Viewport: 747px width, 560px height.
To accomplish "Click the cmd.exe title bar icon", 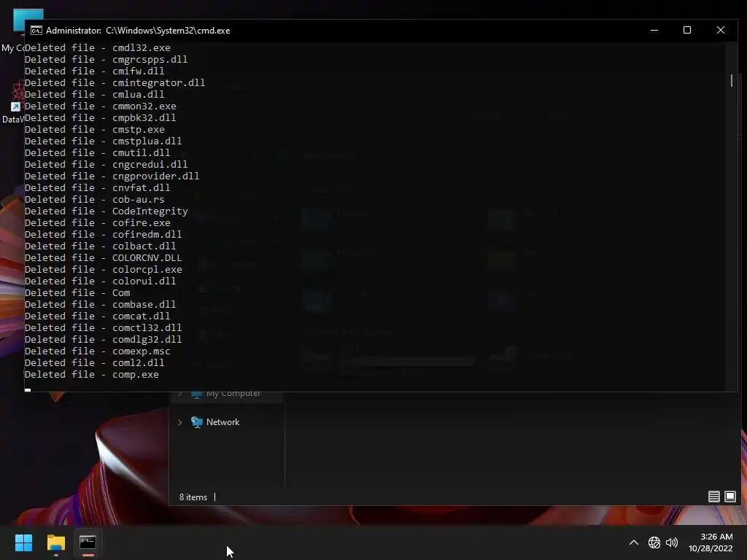I will click(36, 31).
